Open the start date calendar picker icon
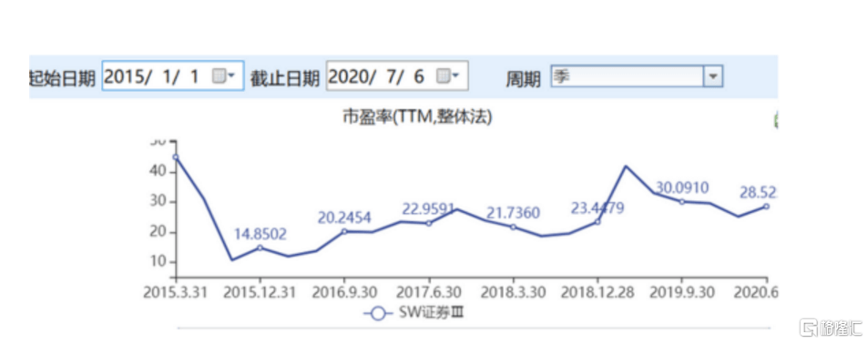Image resolution: width=868 pixels, height=343 pixels. click(220, 76)
